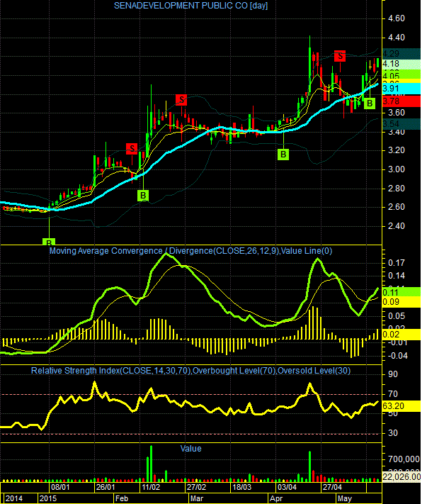Click the cyan 3.91 moving average tag

pyautogui.click(x=402, y=89)
